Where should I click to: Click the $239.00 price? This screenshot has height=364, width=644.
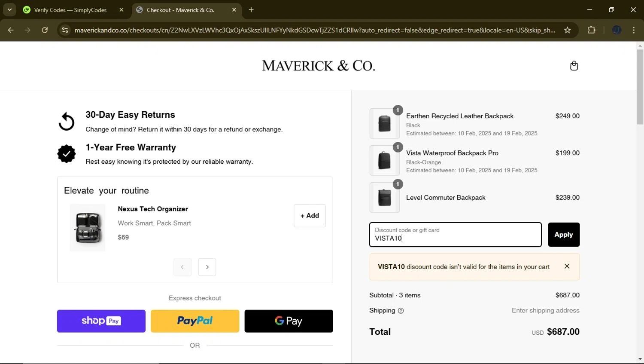click(x=568, y=198)
